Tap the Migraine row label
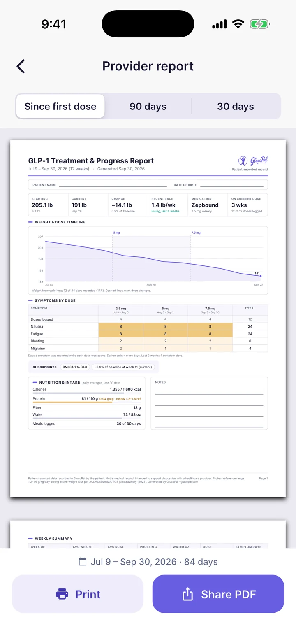 coord(37,349)
